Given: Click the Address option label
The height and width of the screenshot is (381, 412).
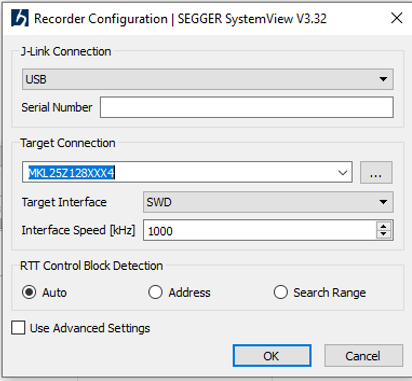Looking at the screenshot, I should 189,293.
